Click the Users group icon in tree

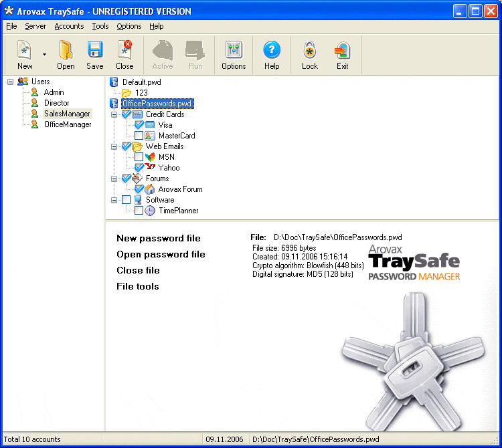click(23, 82)
